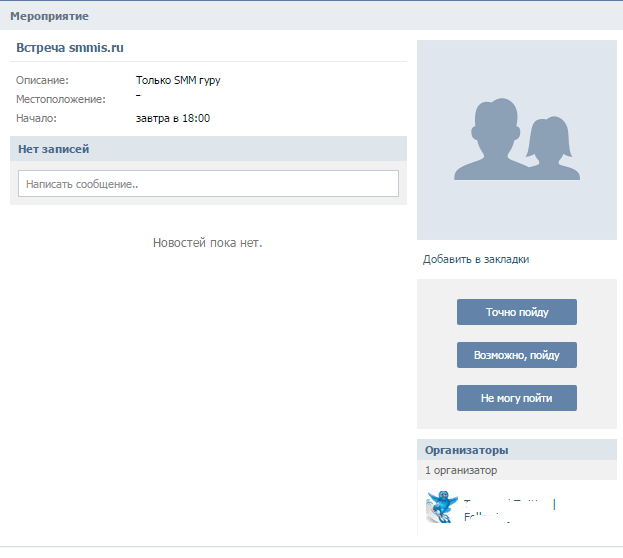Click the 'Организаторы' section header
Image resolution: width=623 pixels, height=558 pixels.
pos(517,450)
